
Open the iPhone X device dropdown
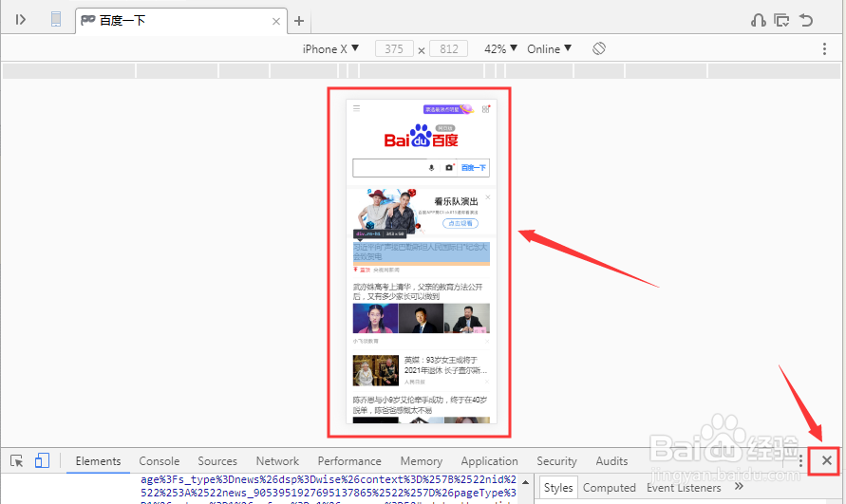point(330,49)
